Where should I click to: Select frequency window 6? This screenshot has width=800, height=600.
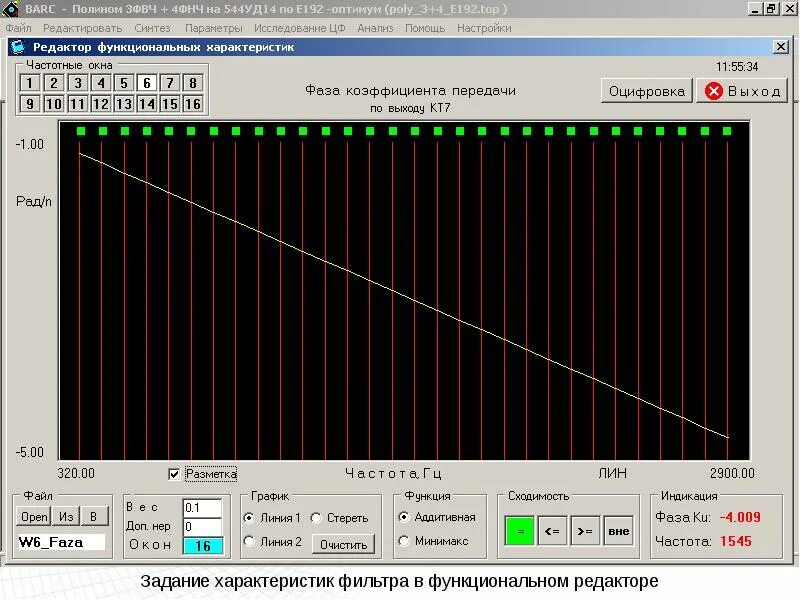tap(146, 83)
